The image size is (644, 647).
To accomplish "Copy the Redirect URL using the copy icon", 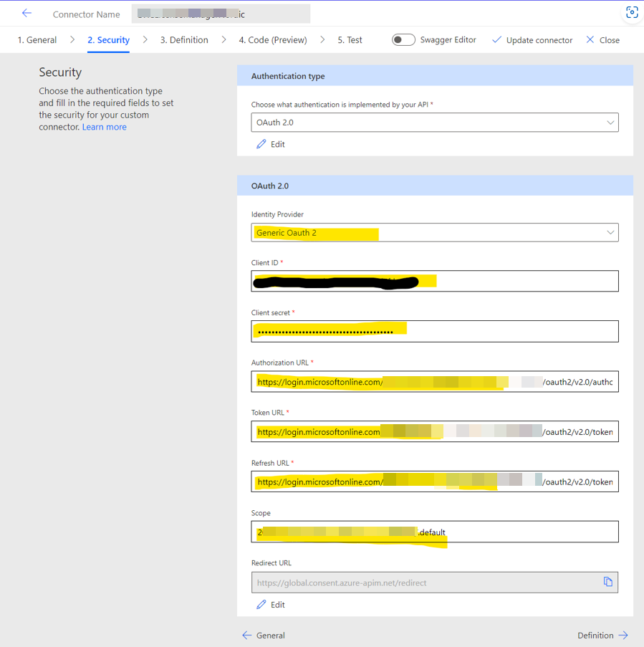I will tap(608, 582).
